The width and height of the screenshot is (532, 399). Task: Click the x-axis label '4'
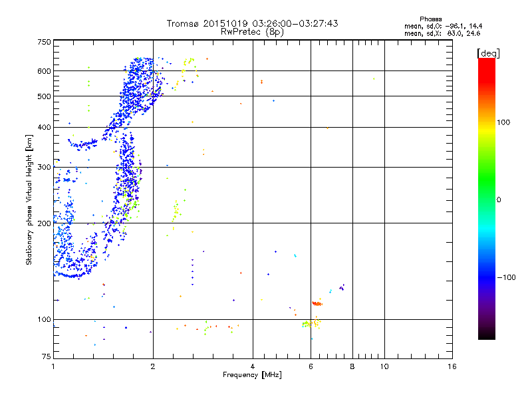(x=253, y=366)
